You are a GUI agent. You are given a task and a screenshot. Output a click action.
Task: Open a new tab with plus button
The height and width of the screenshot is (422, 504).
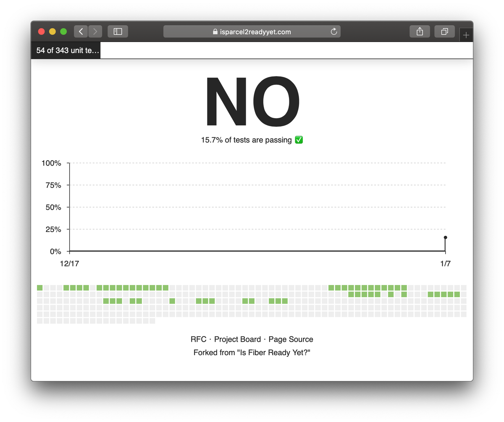pos(466,35)
